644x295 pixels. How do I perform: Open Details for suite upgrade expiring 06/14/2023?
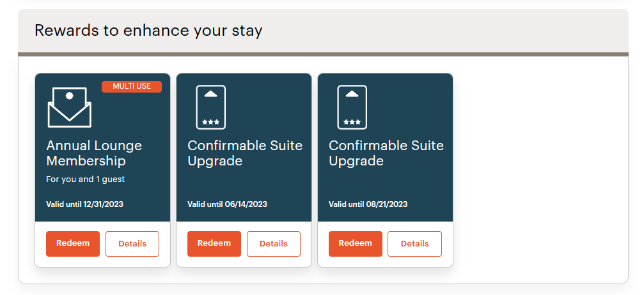coord(274,244)
